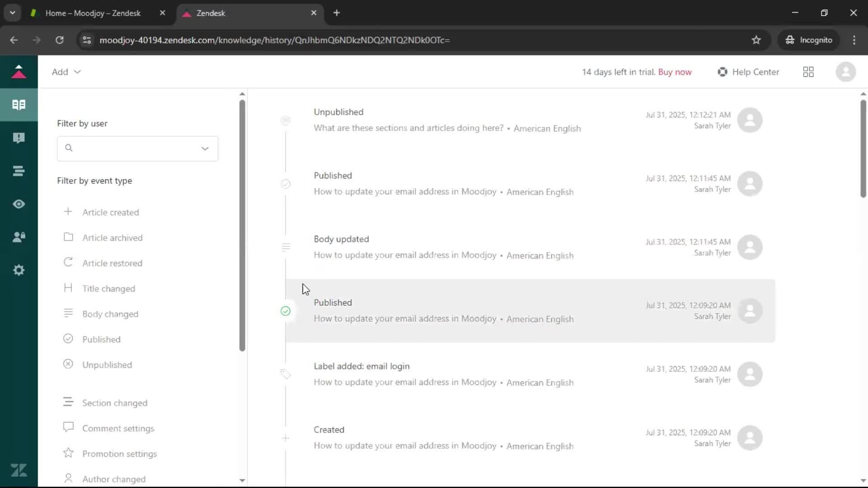
Task: Open the Zendesk products grid icon
Action: pos(808,72)
